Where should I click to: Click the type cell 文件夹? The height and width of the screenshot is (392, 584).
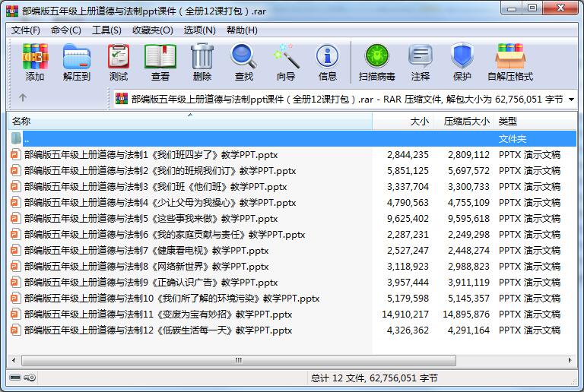(x=512, y=139)
